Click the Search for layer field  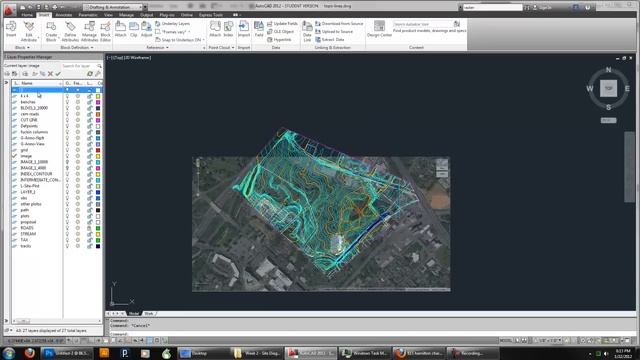tap(81, 66)
